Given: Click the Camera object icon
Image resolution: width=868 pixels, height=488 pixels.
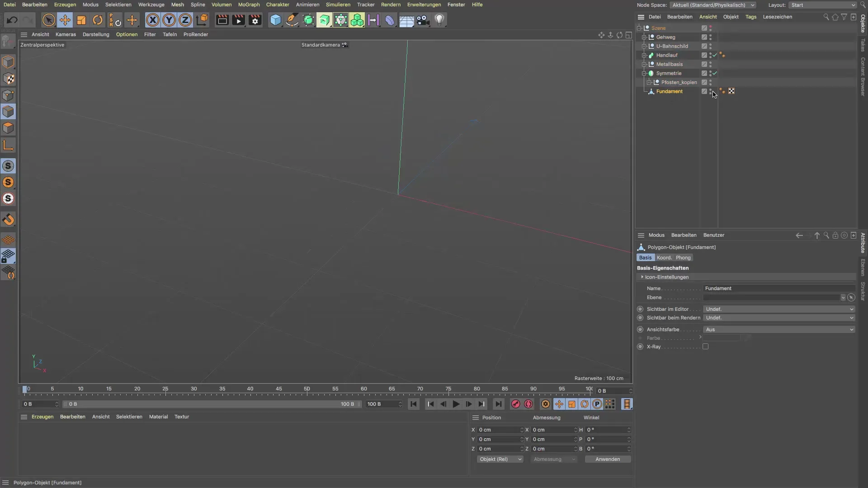Looking at the screenshot, I should click(423, 20).
